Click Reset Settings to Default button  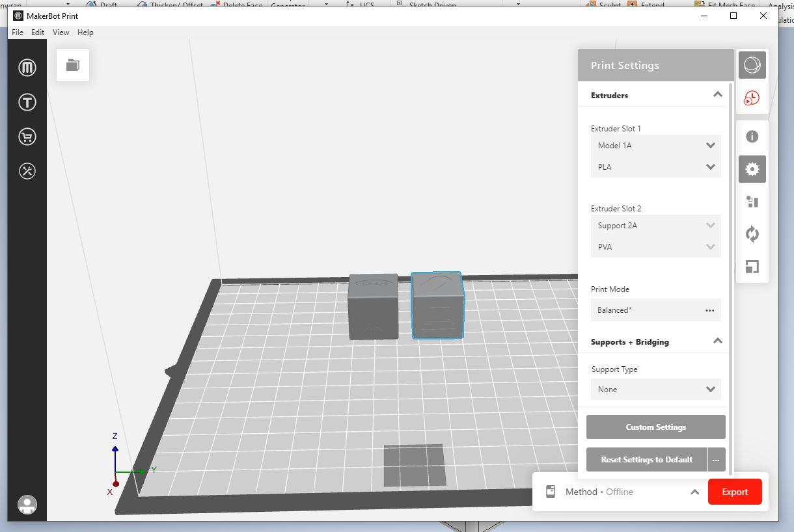coord(646,460)
